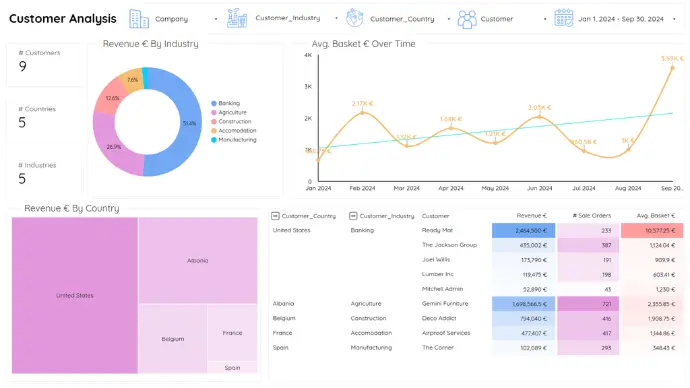The width and height of the screenshot is (690, 388).
Task: Collapse the Customer_Industry column minus icon
Action: (353, 216)
